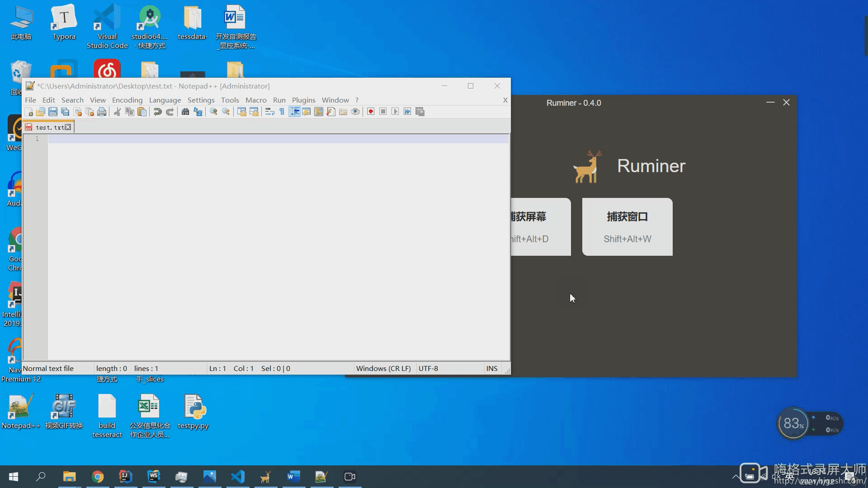This screenshot has height=488, width=868.
Task: Click the 捕获窗口 capture window button
Action: [x=627, y=226]
